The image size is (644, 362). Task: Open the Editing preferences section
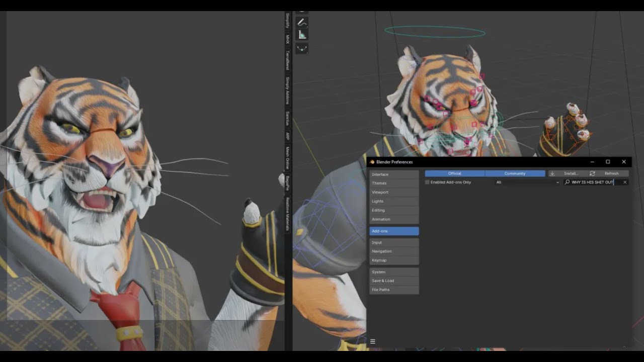(x=394, y=210)
